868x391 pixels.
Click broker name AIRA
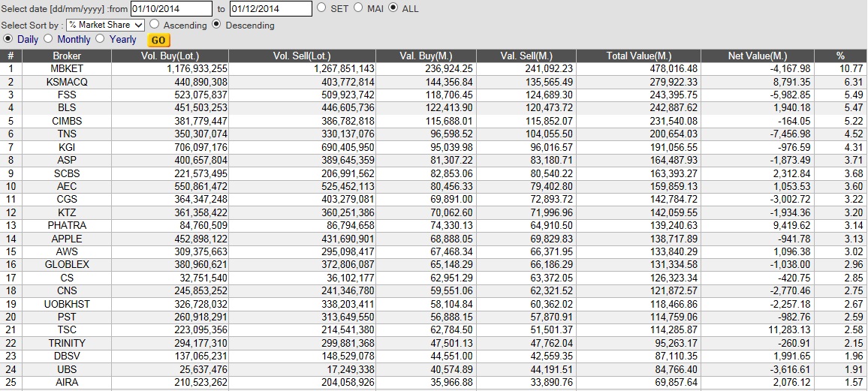click(67, 383)
